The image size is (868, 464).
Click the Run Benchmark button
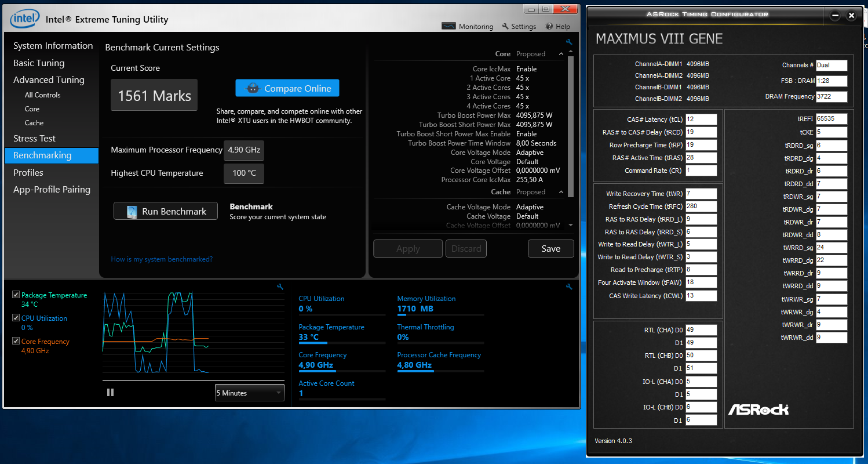click(x=166, y=211)
